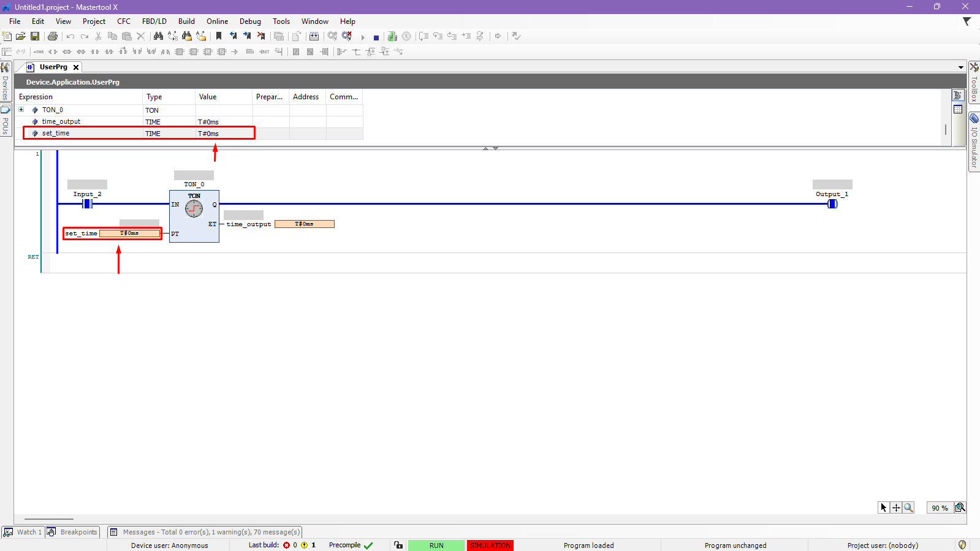Click the Toggle Bookmark icon

point(219,37)
